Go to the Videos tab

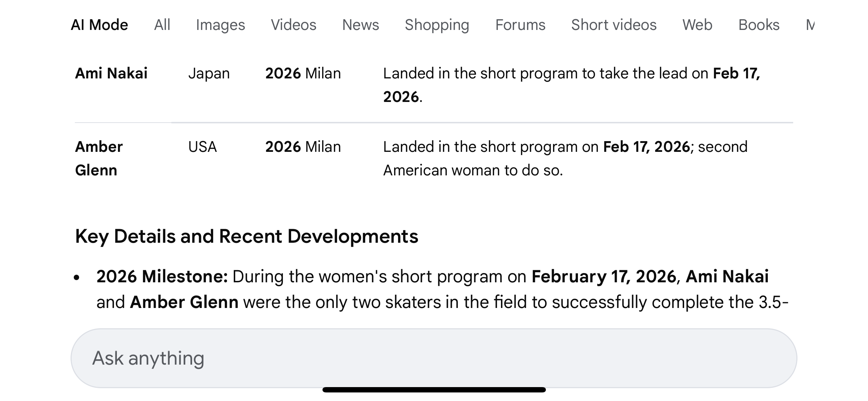tap(294, 25)
